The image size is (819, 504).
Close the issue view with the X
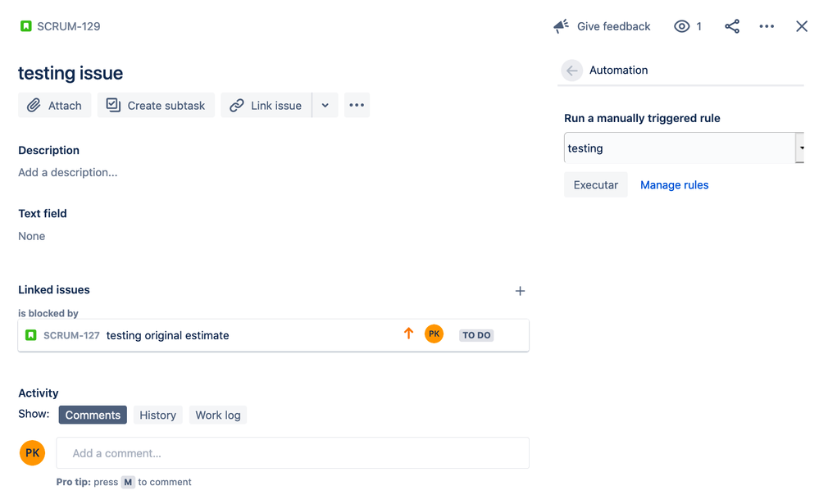[x=802, y=26]
